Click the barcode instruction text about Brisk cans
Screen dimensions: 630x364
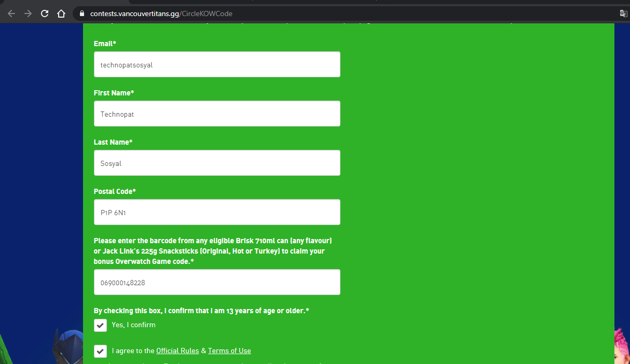[213, 251]
